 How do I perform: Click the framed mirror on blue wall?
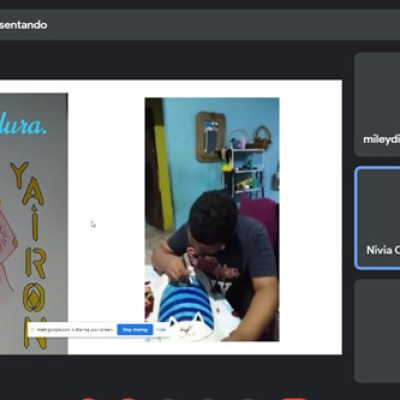[211, 137]
